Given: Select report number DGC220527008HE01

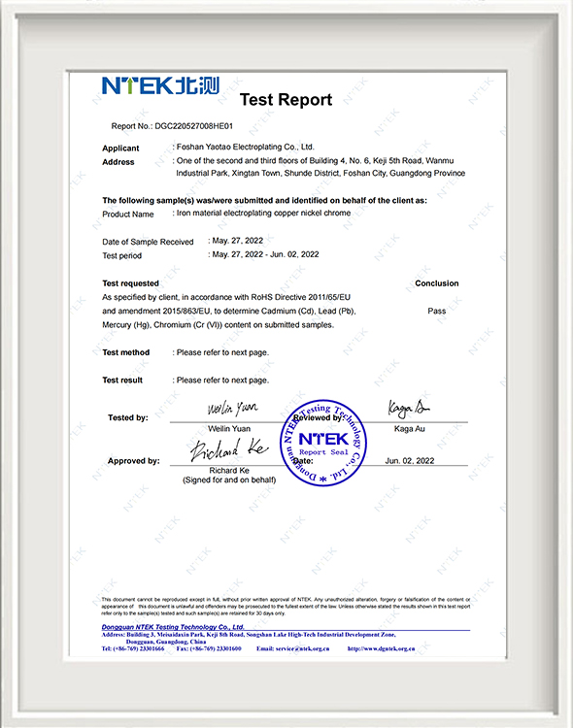Looking at the screenshot, I should point(194,126).
